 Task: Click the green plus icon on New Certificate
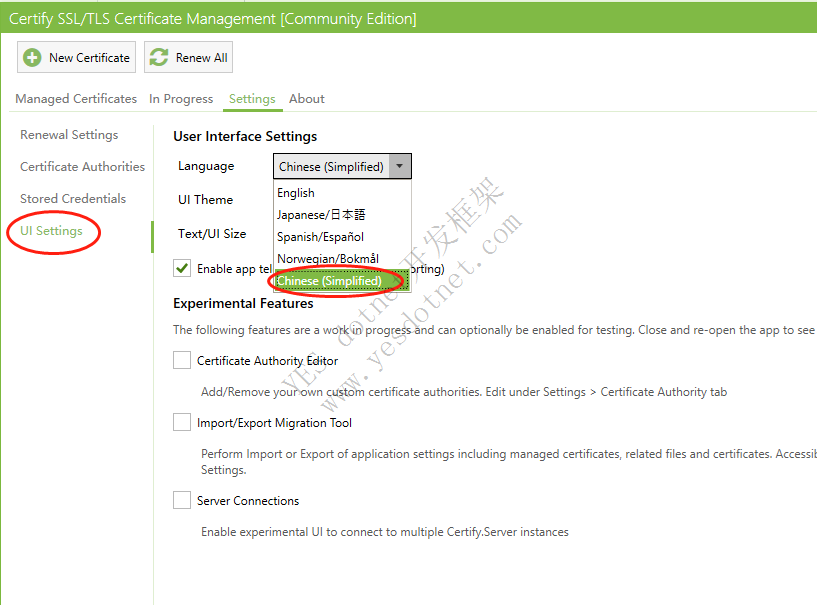32,57
